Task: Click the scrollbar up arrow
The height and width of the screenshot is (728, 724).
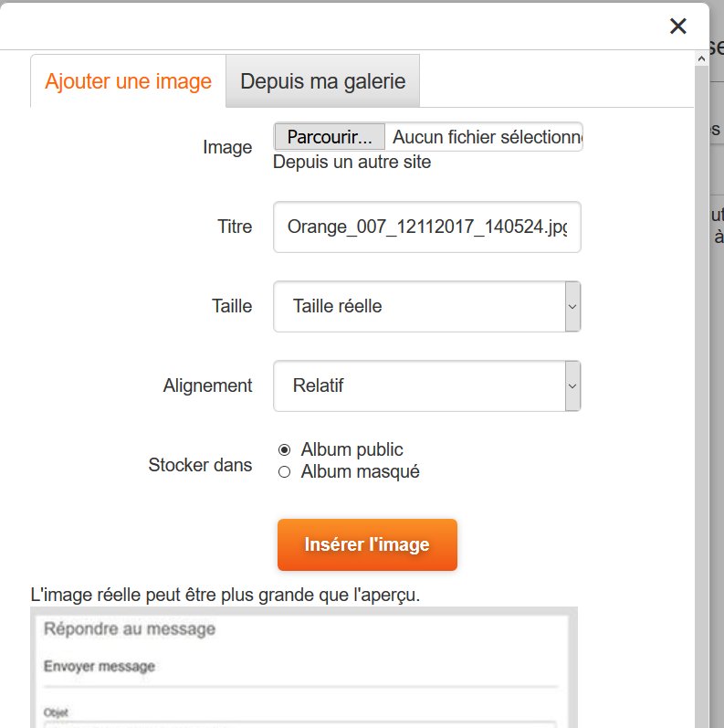Action: (701, 57)
